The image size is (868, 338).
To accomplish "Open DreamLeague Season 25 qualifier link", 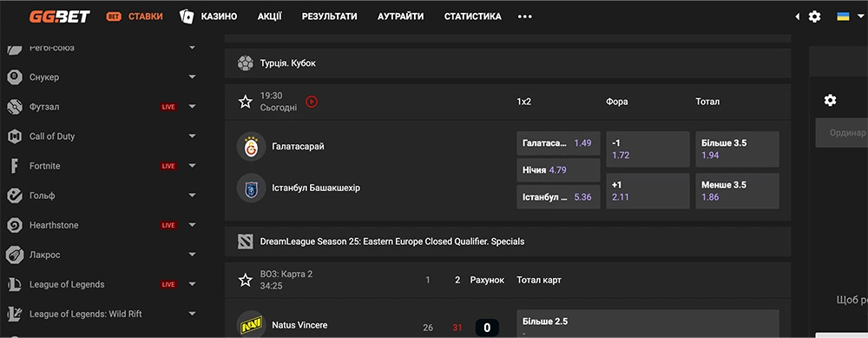I will pyautogui.click(x=392, y=242).
